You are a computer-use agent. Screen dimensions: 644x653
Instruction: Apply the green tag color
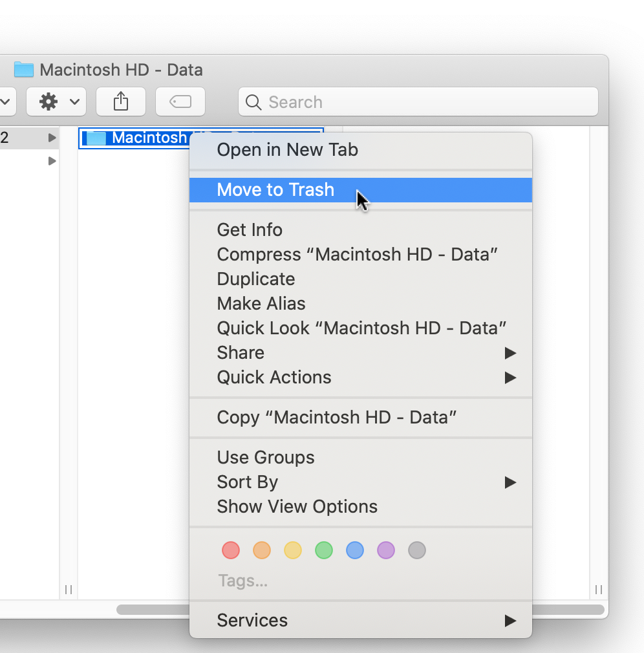coord(324,550)
